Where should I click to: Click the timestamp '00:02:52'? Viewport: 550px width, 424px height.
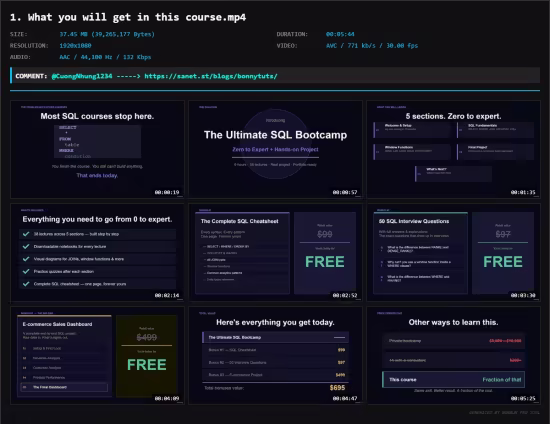click(345, 295)
